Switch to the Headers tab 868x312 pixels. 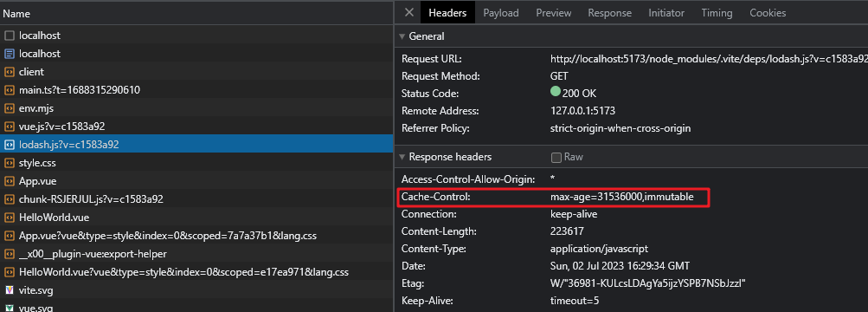447,13
